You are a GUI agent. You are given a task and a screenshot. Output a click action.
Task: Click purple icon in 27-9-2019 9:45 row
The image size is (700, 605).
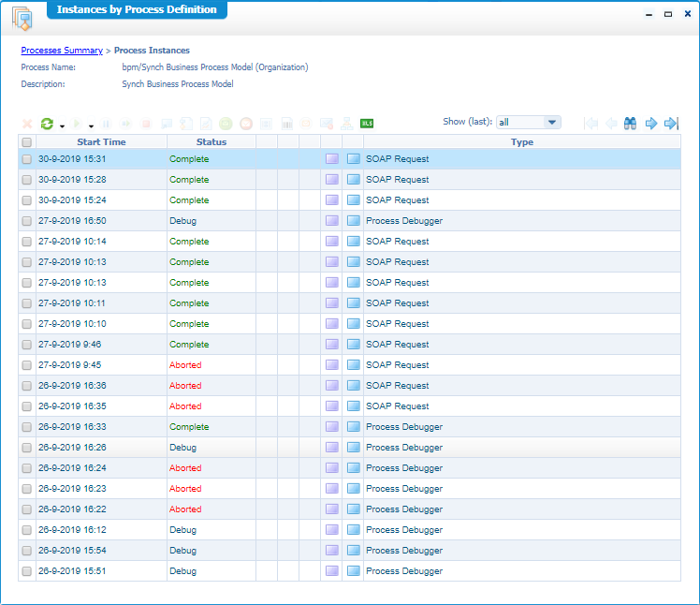pyautogui.click(x=331, y=364)
